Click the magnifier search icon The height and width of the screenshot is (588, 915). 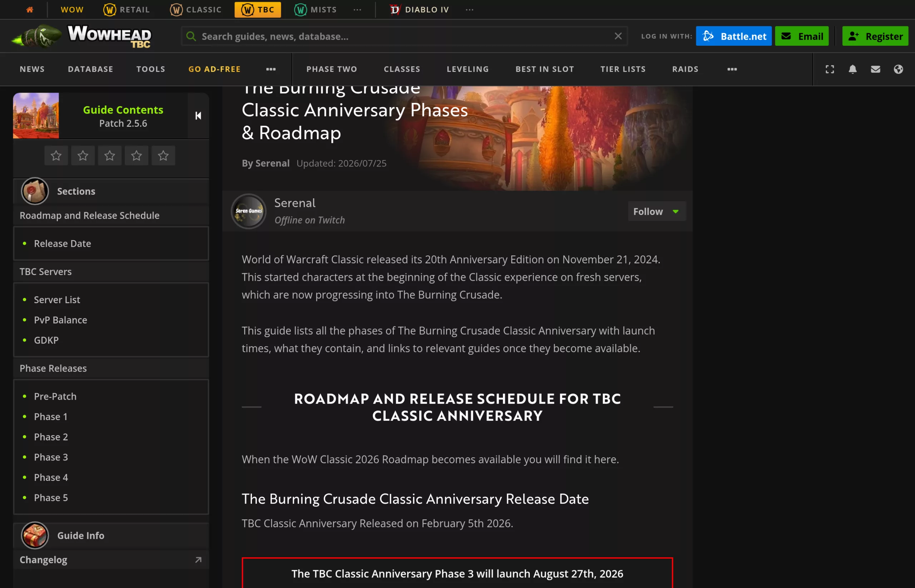point(191,36)
